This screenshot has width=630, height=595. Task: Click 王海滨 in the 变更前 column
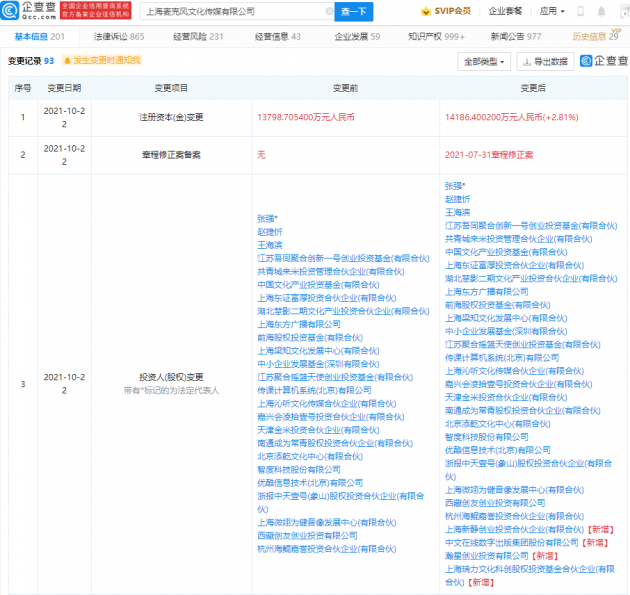(x=270, y=245)
